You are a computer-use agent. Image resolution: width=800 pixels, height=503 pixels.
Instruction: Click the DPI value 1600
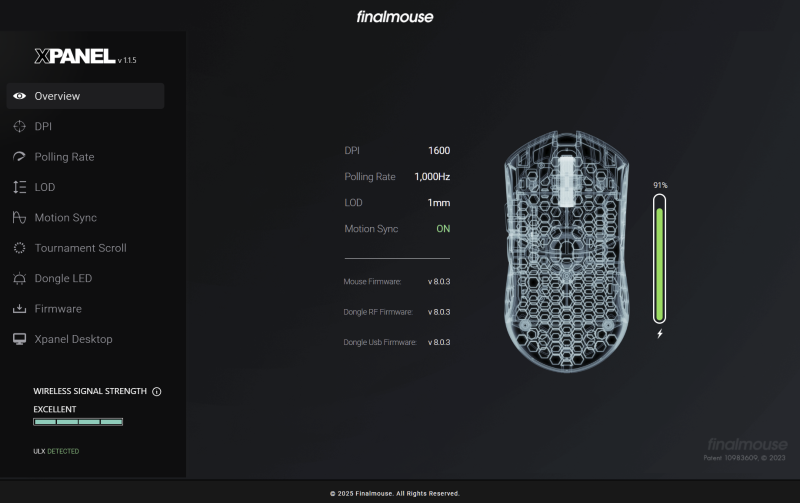point(439,150)
